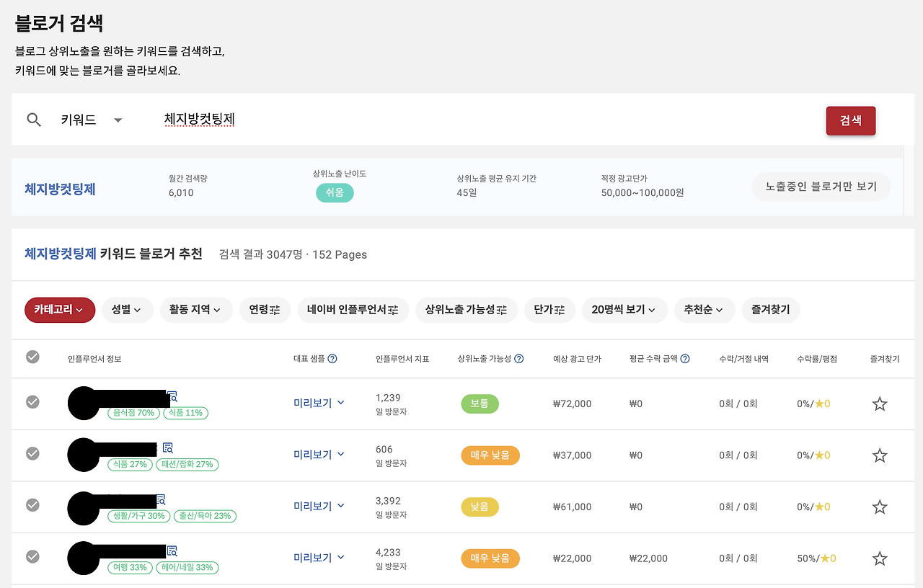Screen dimensions: 923x588
Task: Open the 활동 지역 filter dropdown
Action: (x=196, y=310)
